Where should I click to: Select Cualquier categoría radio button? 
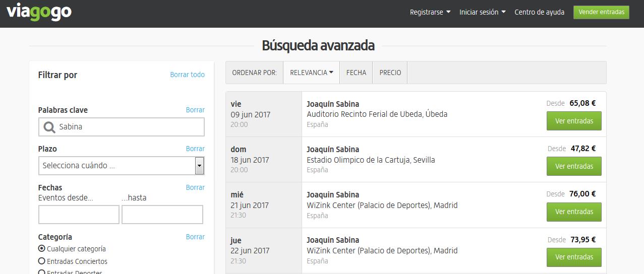(x=42, y=248)
